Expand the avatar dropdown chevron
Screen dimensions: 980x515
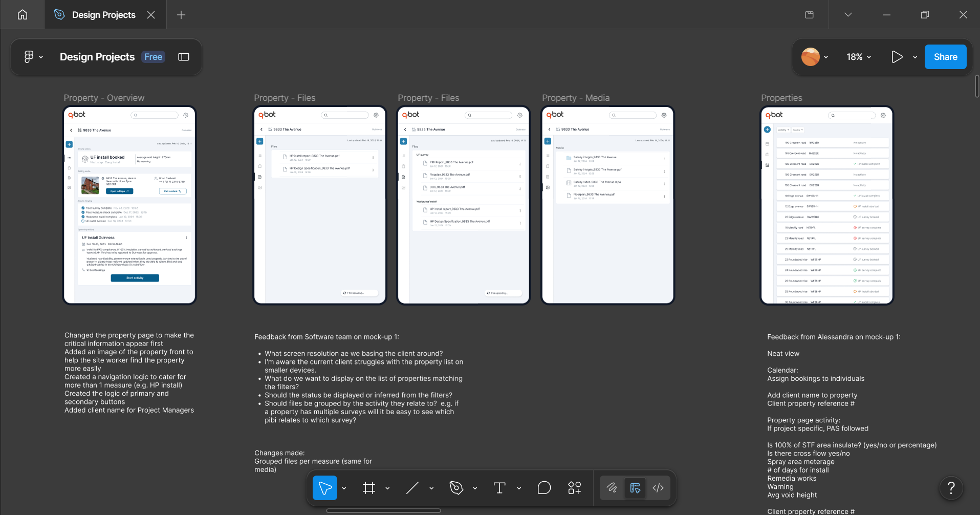tap(826, 57)
